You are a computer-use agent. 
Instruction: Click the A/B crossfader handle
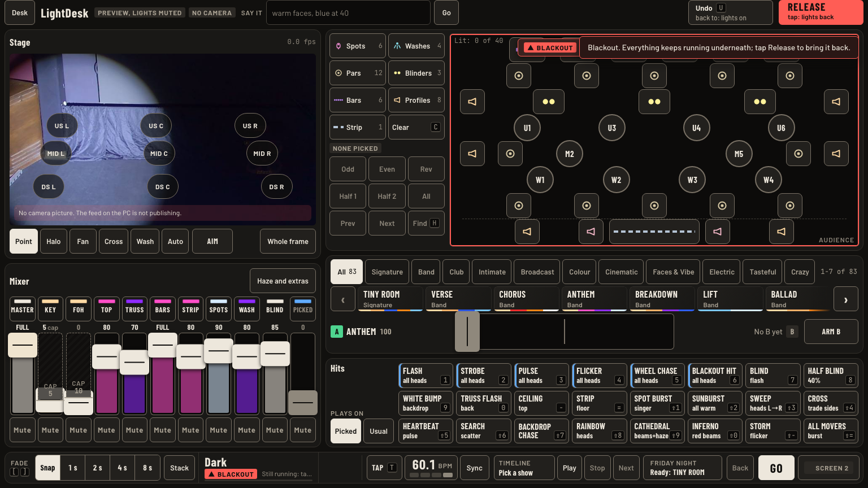(x=467, y=332)
